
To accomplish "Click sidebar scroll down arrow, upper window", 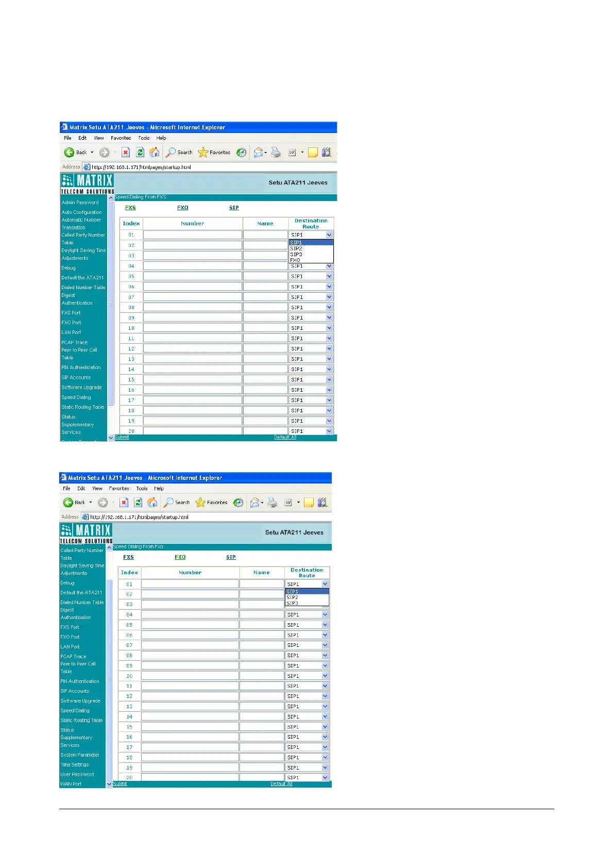I will tap(111, 438).
